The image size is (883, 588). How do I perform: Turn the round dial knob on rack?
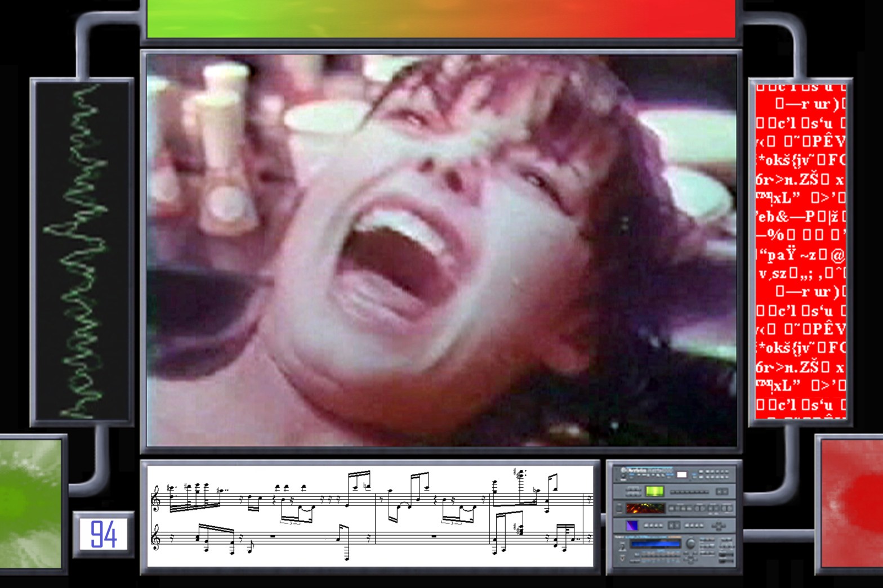point(690,544)
